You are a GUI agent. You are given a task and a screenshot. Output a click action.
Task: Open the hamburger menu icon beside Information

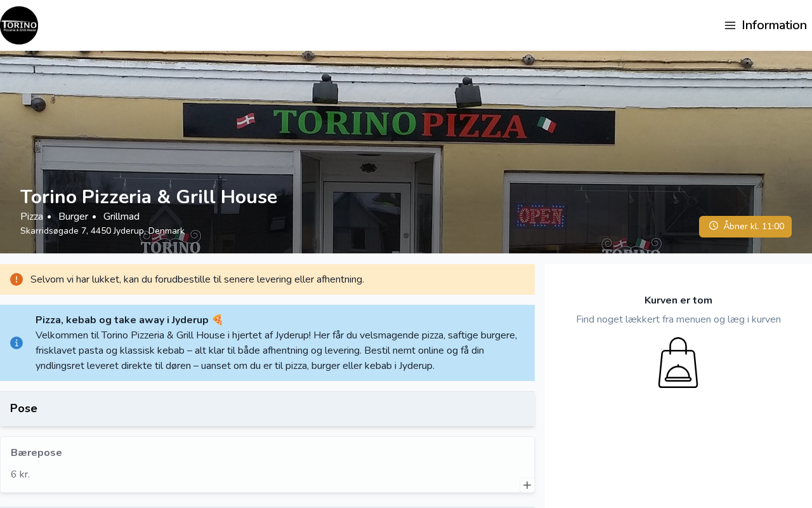click(x=730, y=25)
